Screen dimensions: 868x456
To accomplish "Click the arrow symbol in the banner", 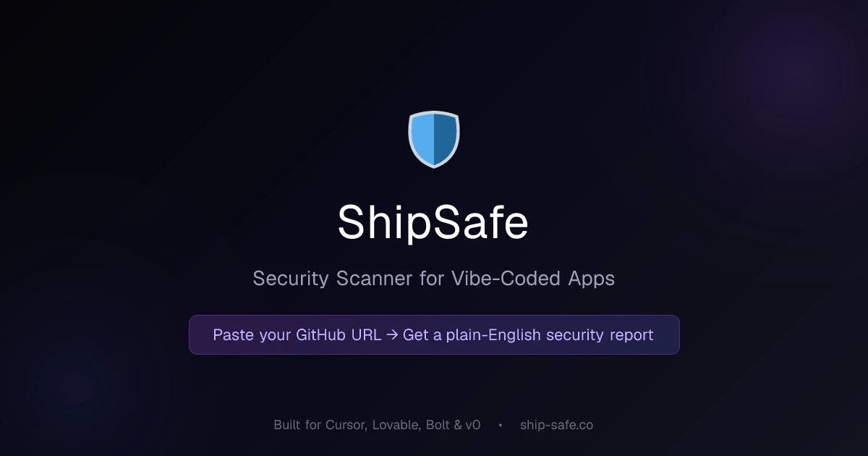I will (x=392, y=335).
